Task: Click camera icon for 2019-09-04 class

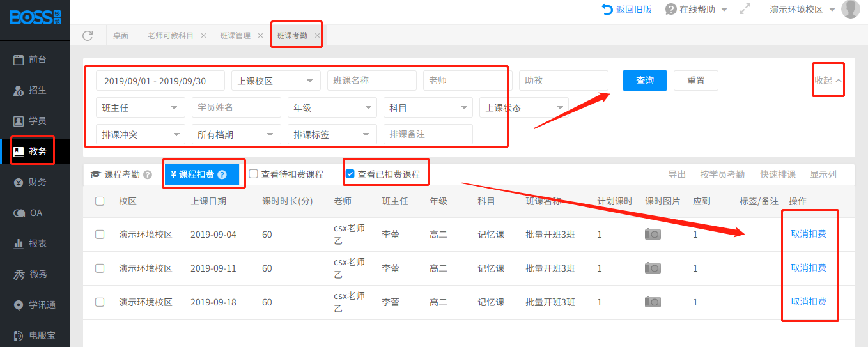Action: 653,235
